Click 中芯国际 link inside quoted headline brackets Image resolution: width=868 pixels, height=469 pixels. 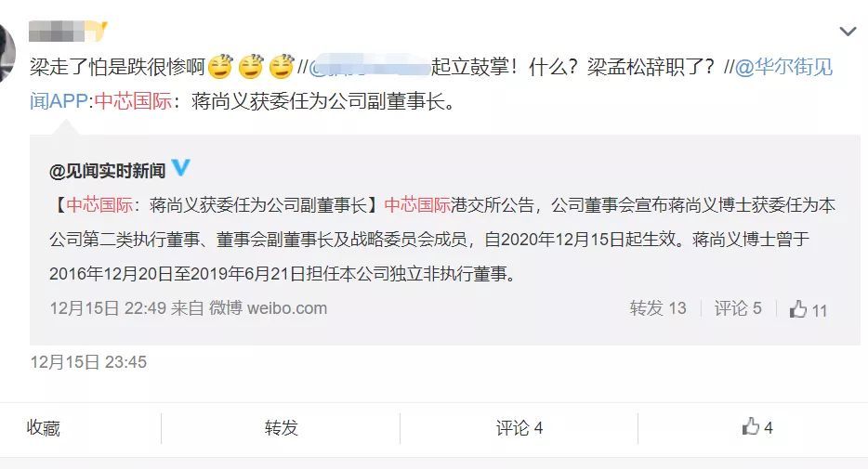pyautogui.click(x=99, y=205)
